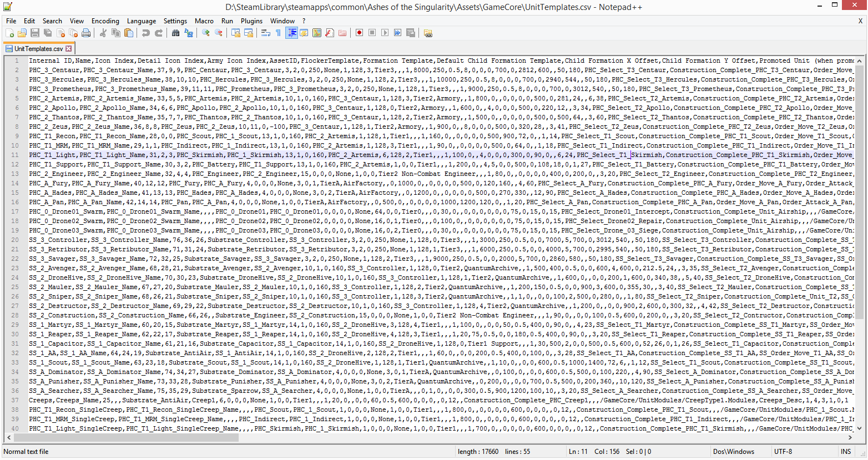This screenshot has width=868, height=460.
Task: Expand the Plugins menu
Action: 251,21
